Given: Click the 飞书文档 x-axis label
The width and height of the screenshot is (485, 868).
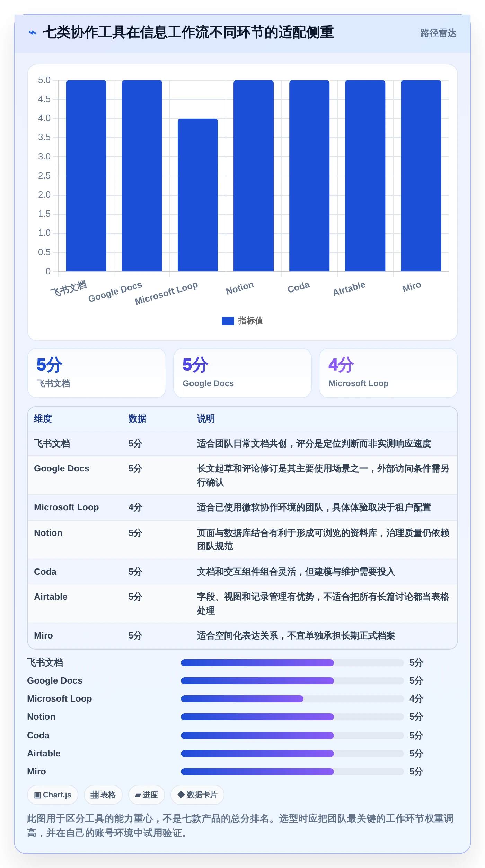Looking at the screenshot, I should tap(69, 288).
